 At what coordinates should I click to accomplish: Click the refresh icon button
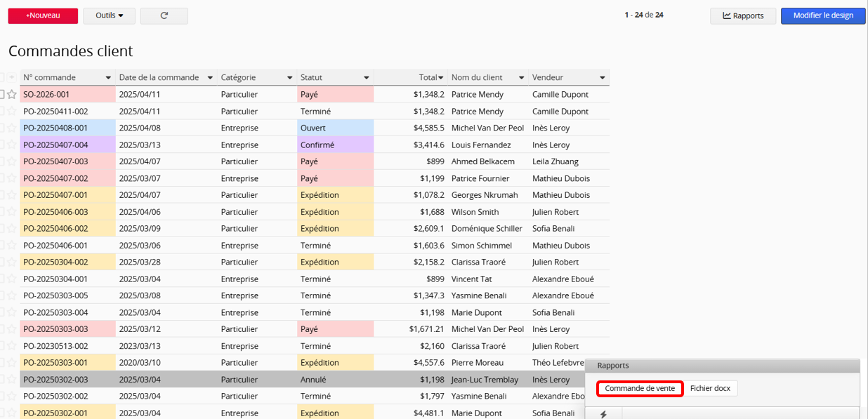164,15
